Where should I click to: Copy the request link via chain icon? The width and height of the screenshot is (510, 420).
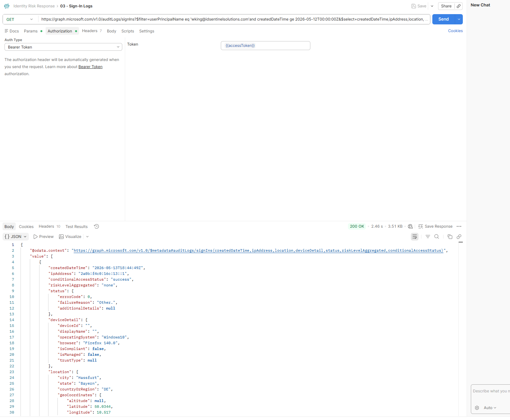[459, 6]
